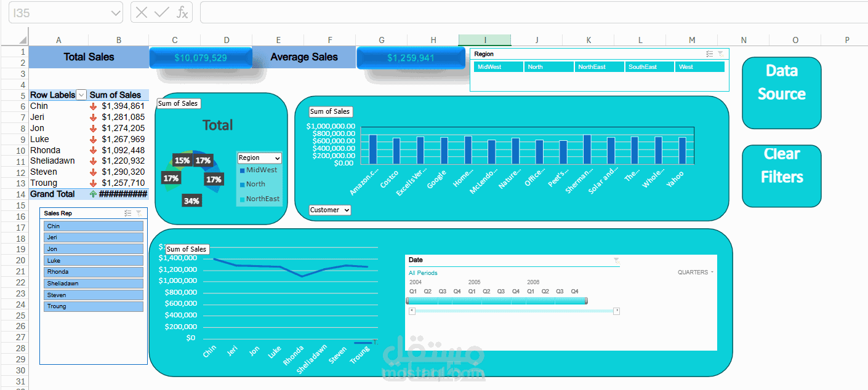Screen dimensions: 868x390
Task: Click the formula bar cancel X icon
Action: click(142, 12)
